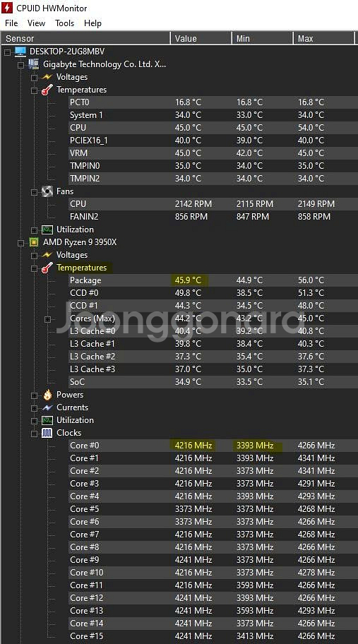Image resolution: width=358 pixels, height=644 pixels.
Task: Select the Core #11 clock row
Action: 213,585
